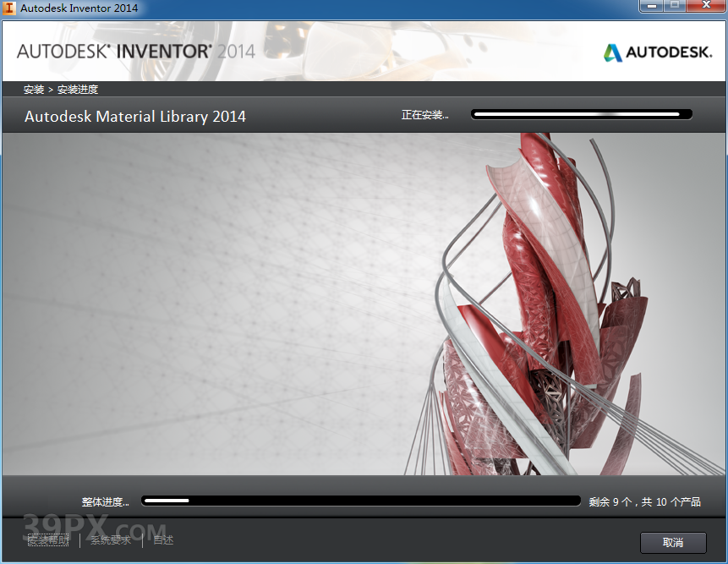Screen dimensions: 728x564
Task: Click the 整体进度 progress label
Action: (105, 501)
